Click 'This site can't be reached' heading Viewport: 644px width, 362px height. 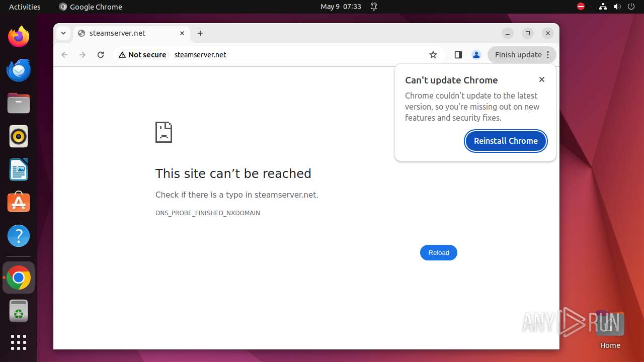233,173
